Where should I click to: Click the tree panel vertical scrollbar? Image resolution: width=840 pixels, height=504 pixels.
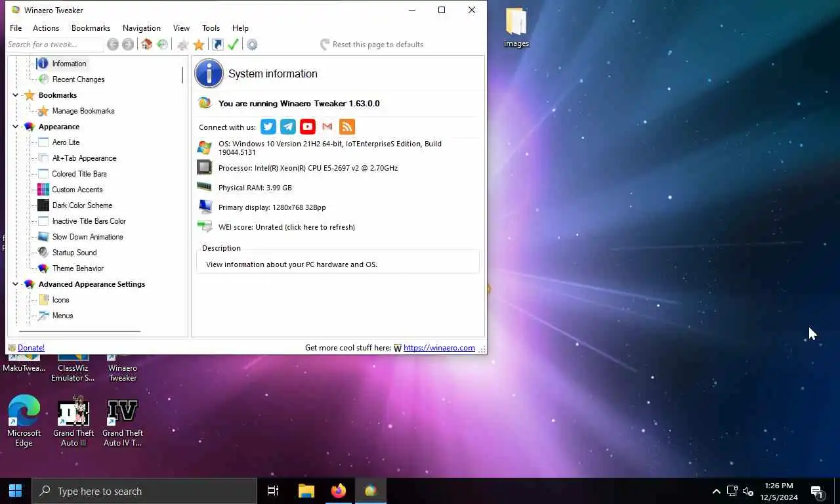click(x=182, y=74)
